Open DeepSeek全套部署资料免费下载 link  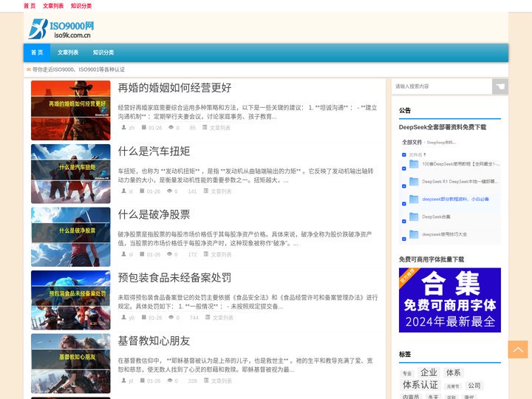[x=443, y=127]
